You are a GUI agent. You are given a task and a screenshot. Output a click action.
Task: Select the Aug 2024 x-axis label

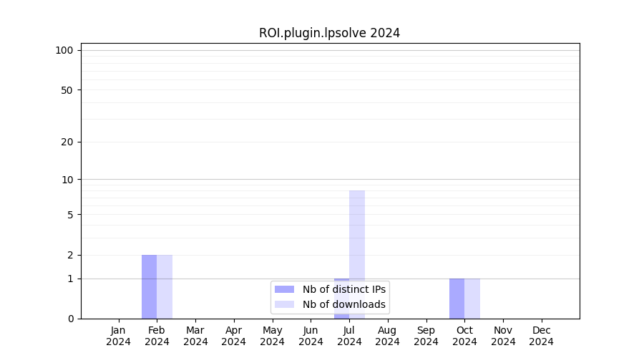point(387,336)
